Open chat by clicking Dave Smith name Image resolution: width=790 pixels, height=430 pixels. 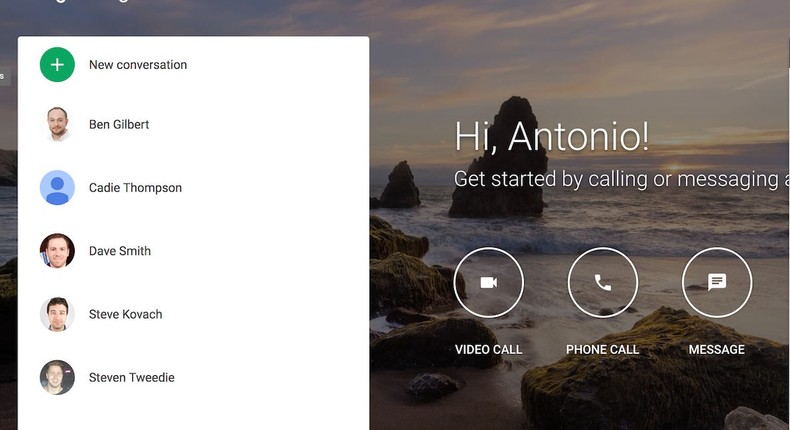(120, 251)
